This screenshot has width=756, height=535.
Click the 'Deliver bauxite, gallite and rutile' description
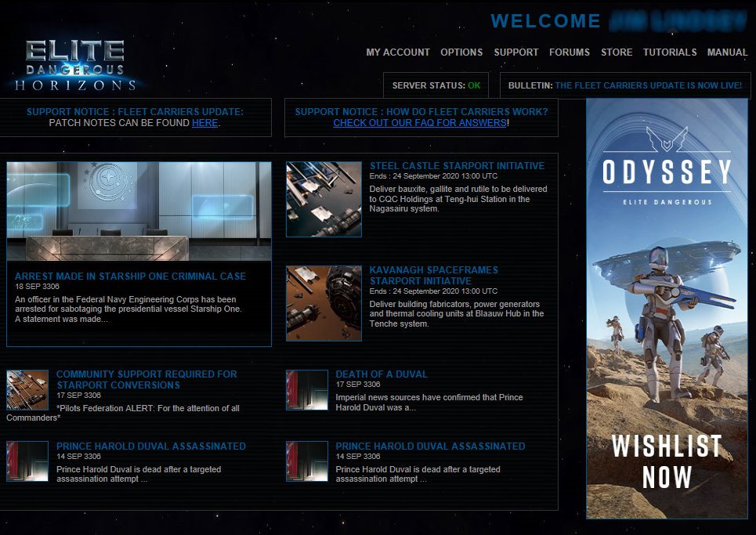click(458, 199)
